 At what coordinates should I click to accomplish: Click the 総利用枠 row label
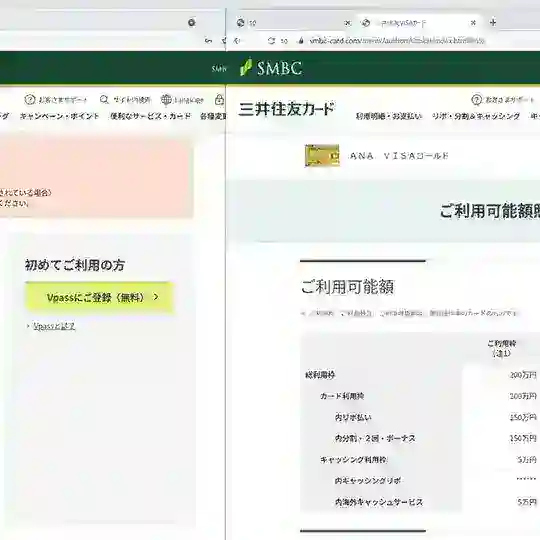point(320,375)
